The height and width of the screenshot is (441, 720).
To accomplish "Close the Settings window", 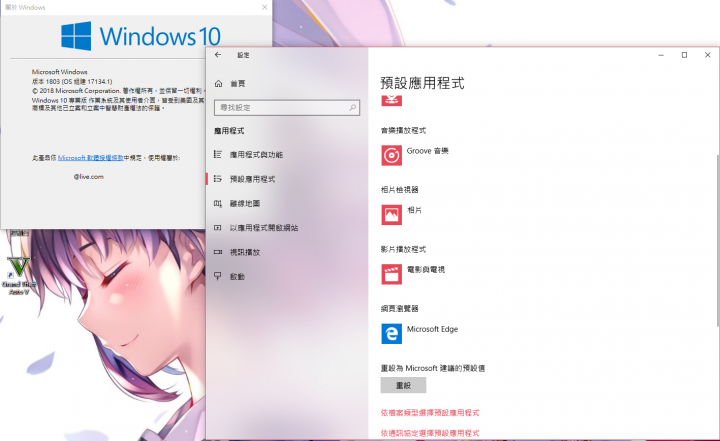I will tap(708, 55).
